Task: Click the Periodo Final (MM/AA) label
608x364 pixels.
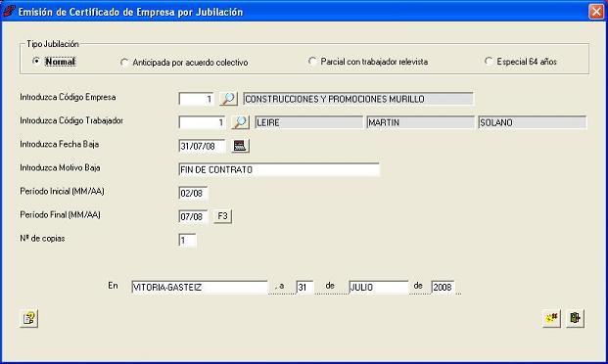Action: (x=60, y=214)
